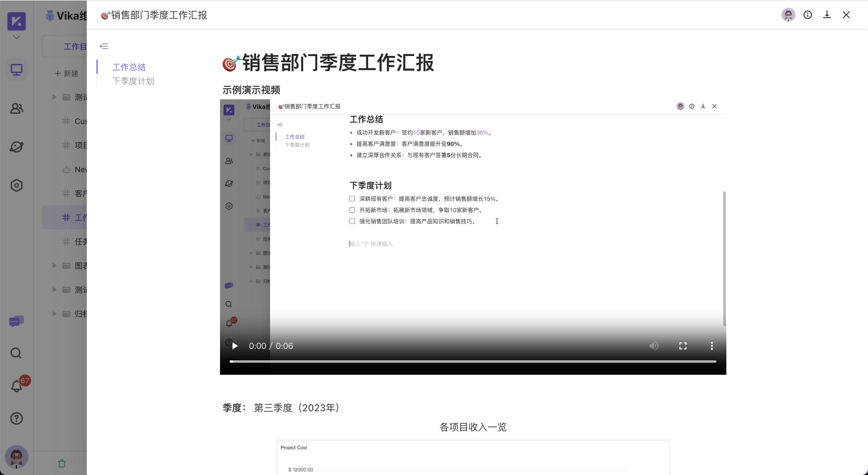The image size is (868, 475).
Task: Play the 示例演示视频 demo video
Action: pos(234,346)
